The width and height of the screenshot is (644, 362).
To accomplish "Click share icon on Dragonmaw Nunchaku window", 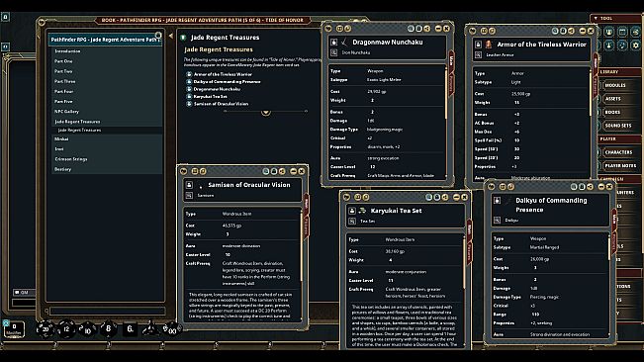I will (427, 29).
